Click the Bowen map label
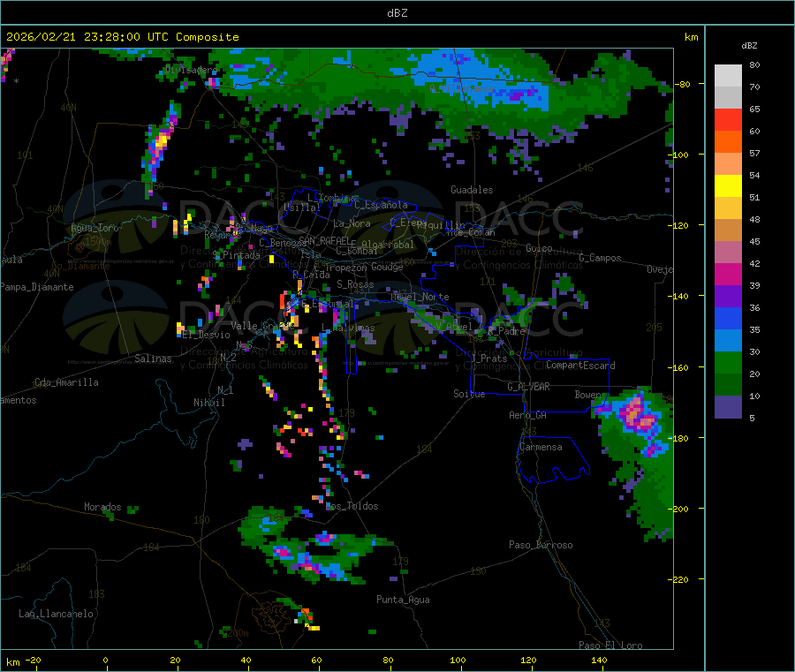 (588, 394)
